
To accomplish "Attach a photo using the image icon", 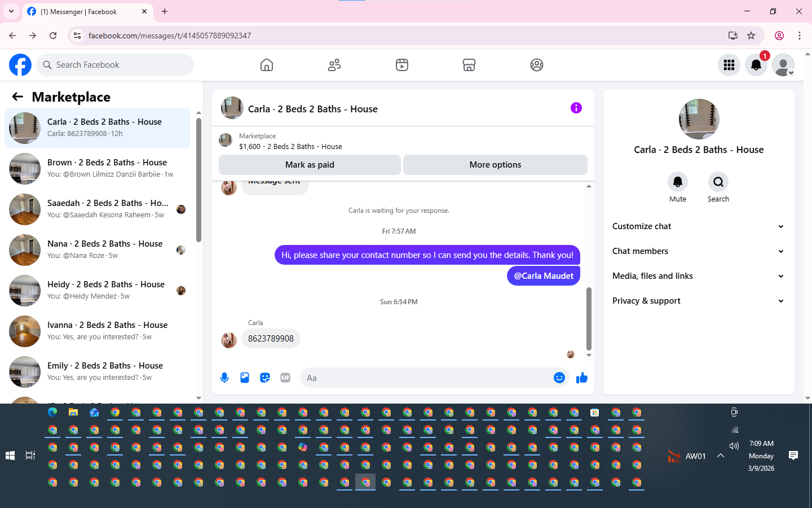I will click(x=245, y=378).
